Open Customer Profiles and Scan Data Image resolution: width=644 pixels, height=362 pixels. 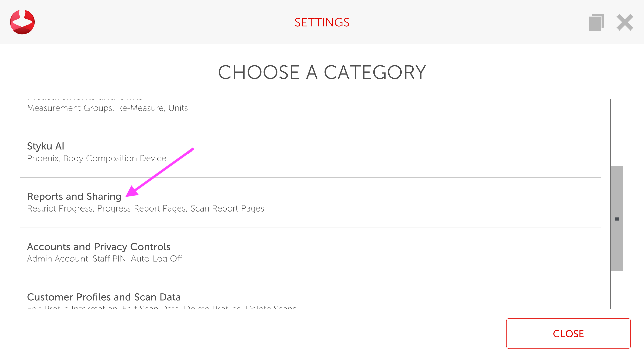coord(104,297)
